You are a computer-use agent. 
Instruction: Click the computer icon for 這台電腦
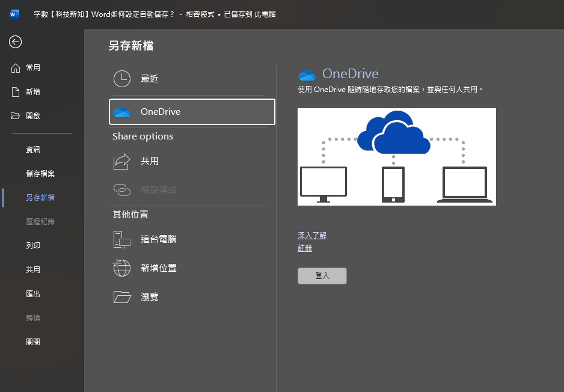[122, 239]
